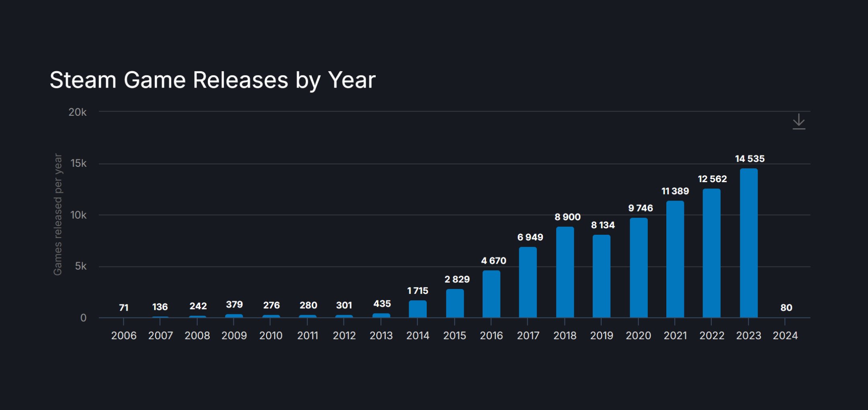Click the 2022 bar in the chart

(711, 253)
